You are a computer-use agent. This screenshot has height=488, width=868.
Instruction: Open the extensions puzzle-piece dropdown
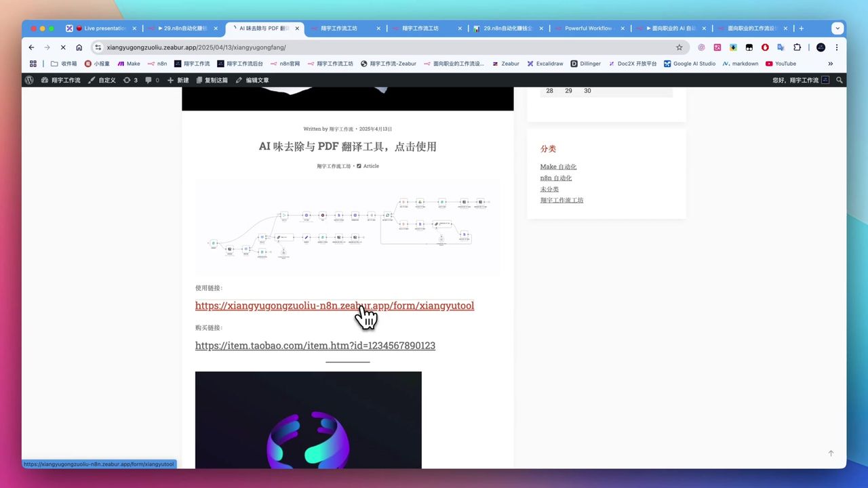(x=797, y=47)
